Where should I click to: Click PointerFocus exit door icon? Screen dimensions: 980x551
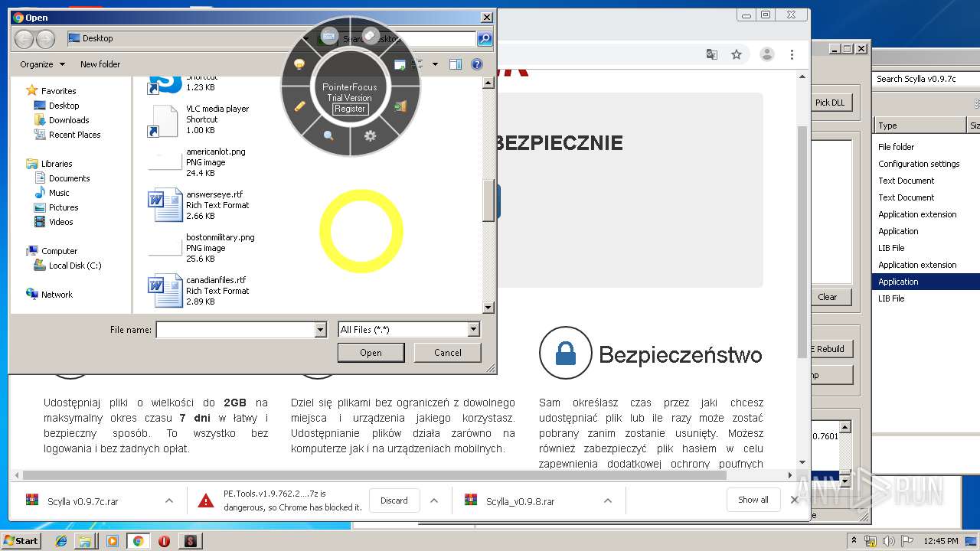(x=400, y=106)
